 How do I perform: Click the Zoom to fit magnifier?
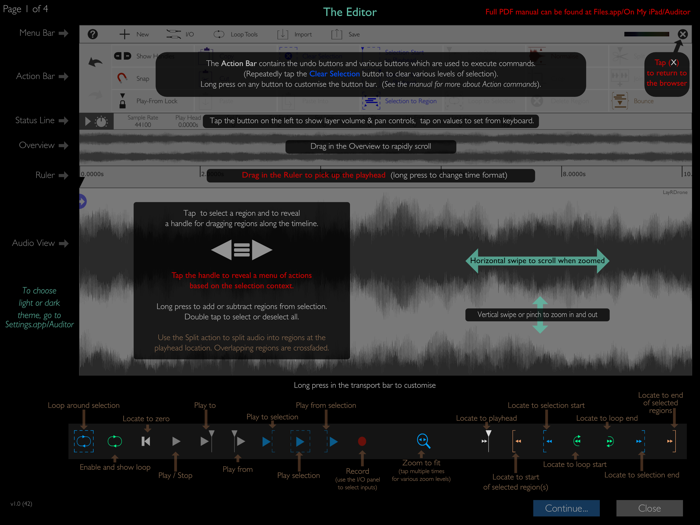click(423, 441)
